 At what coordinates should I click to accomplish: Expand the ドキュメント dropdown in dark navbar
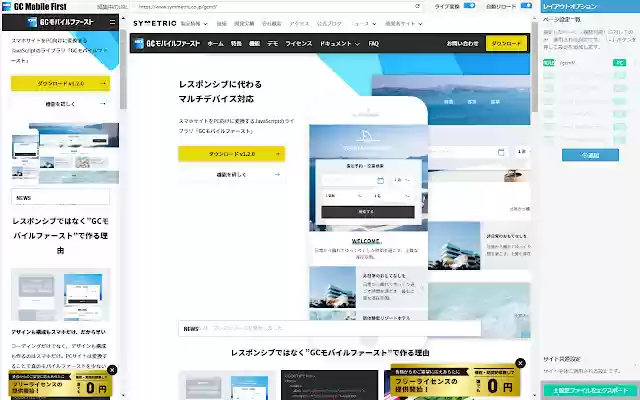tap(340, 43)
